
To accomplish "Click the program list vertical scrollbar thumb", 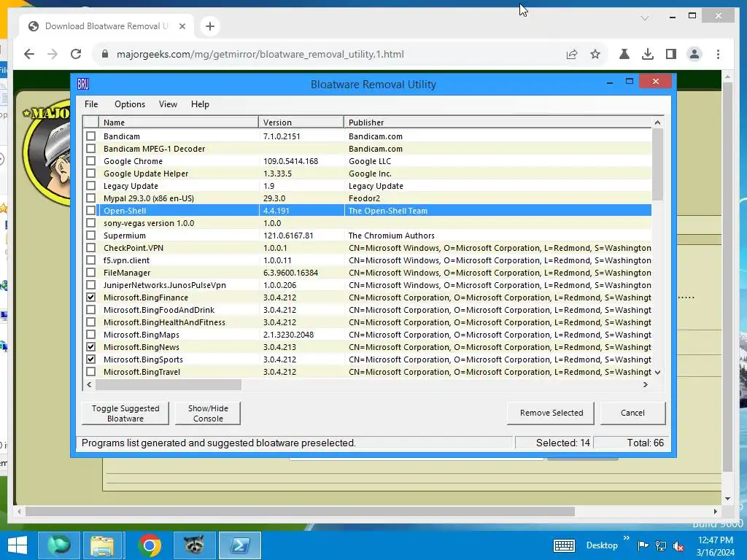I will pos(657,164).
